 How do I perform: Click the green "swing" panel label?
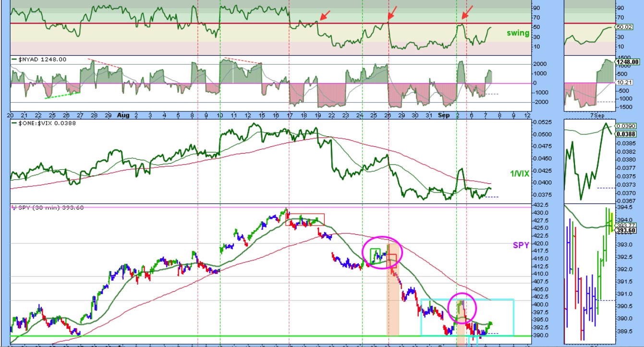518,33
